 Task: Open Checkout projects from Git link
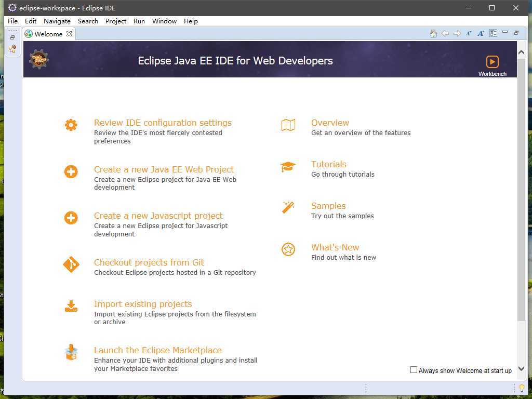click(x=149, y=262)
